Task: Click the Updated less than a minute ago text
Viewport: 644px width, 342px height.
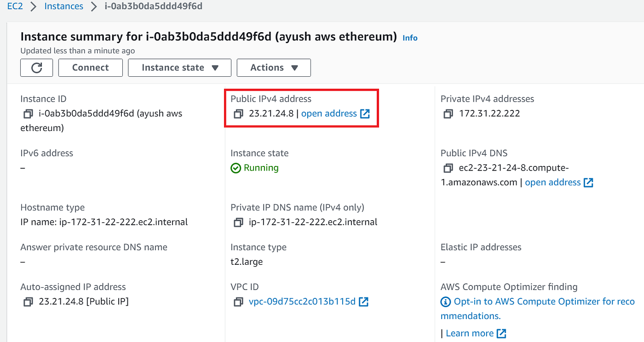Action: [x=78, y=51]
